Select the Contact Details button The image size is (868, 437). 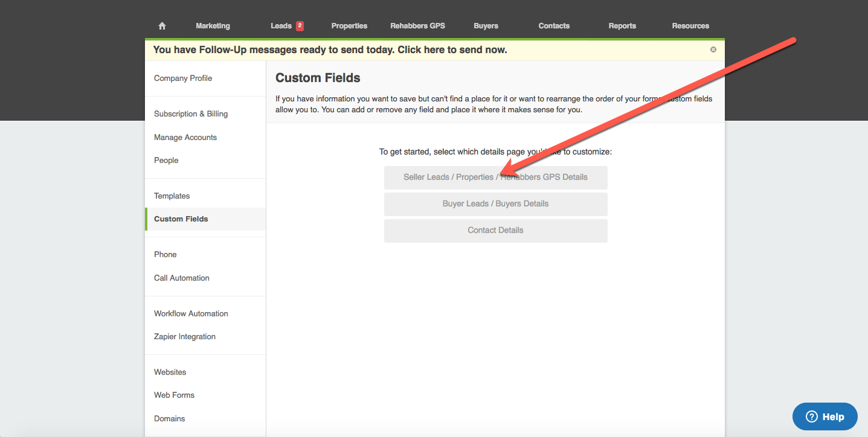tap(495, 231)
